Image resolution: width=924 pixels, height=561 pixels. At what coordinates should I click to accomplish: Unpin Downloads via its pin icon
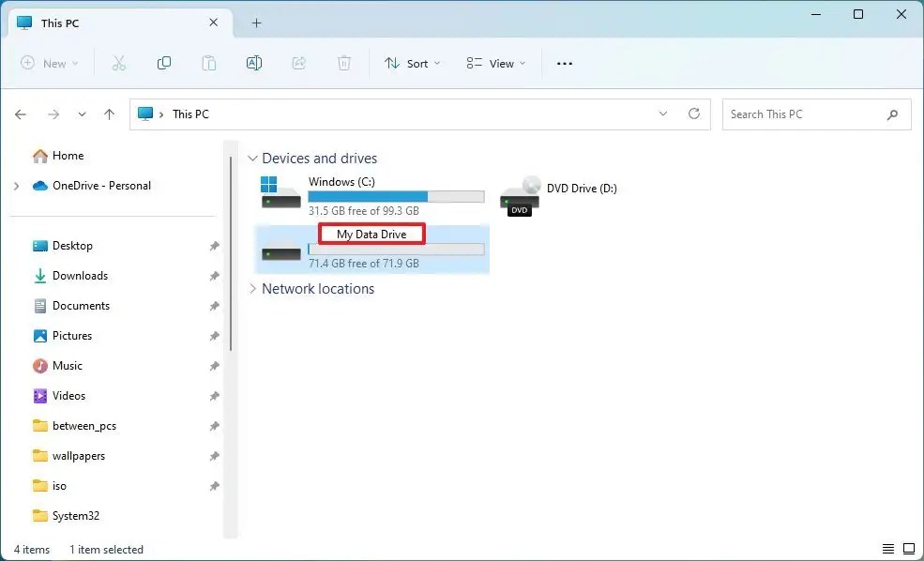(215, 277)
